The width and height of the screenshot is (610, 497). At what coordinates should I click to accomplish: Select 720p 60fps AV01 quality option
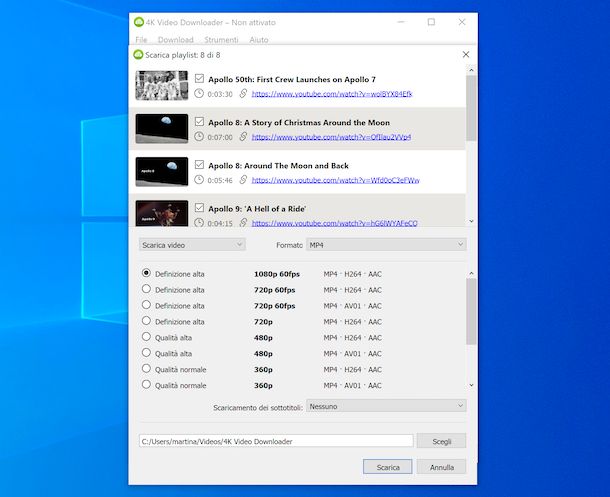[x=146, y=305]
